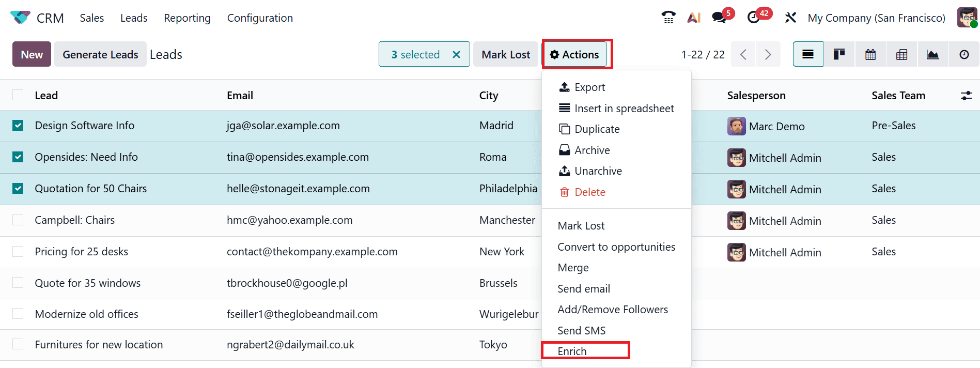This screenshot has width=980, height=368.
Task: Open the VoIP phone icon
Action: 668,18
